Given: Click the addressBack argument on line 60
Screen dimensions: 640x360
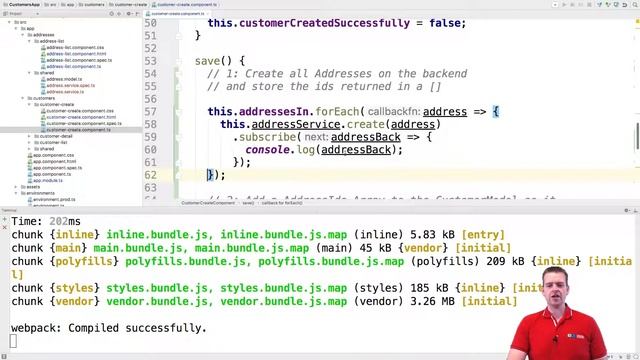Looking at the screenshot, I should (356, 150).
